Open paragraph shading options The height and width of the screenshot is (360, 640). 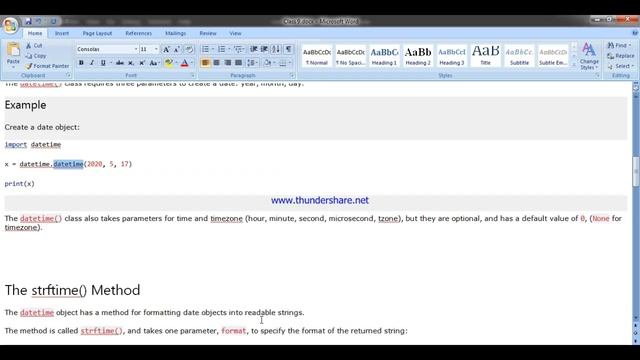268,63
